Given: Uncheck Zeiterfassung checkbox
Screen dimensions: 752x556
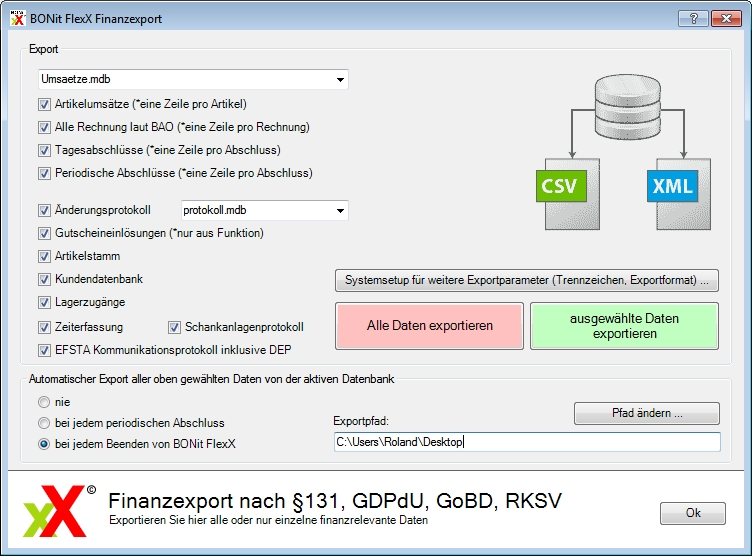Looking at the screenshot, I should 44,327.
